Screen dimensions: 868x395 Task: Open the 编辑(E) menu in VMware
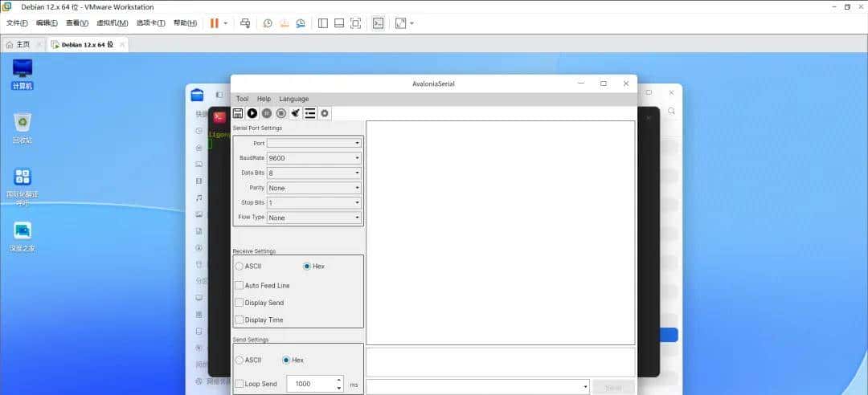point(47,23)
